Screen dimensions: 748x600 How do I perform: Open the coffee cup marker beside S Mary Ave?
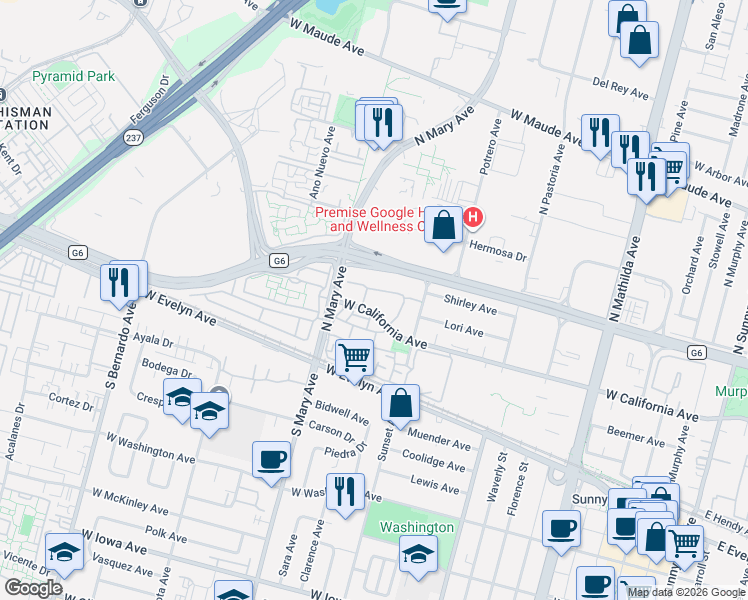pos(271,461)
